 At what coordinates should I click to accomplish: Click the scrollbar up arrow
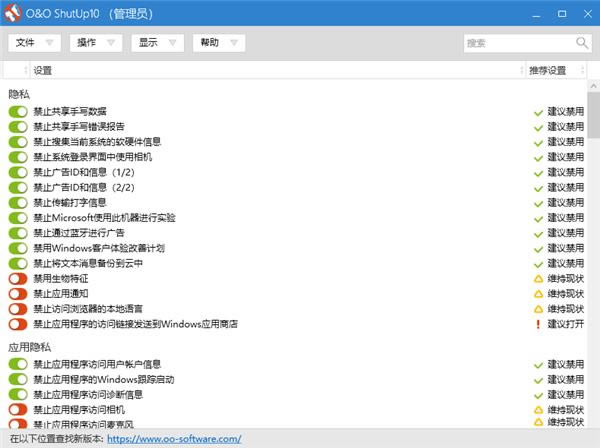coord(593,86)
